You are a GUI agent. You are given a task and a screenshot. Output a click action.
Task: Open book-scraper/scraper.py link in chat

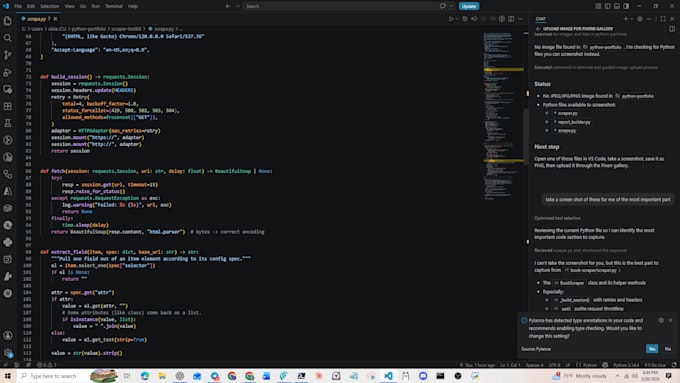click(x=591, y=270)
